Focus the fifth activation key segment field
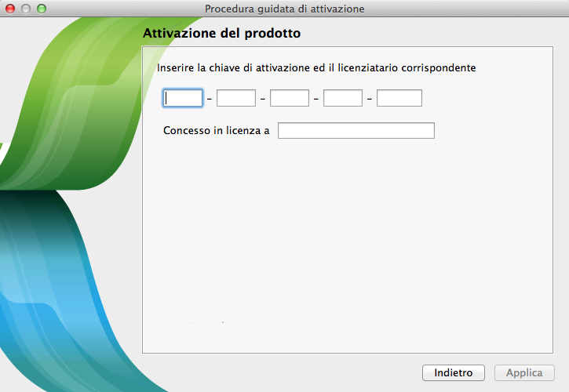The width and height of the screenshot is (569, 392). coord(399,98)
